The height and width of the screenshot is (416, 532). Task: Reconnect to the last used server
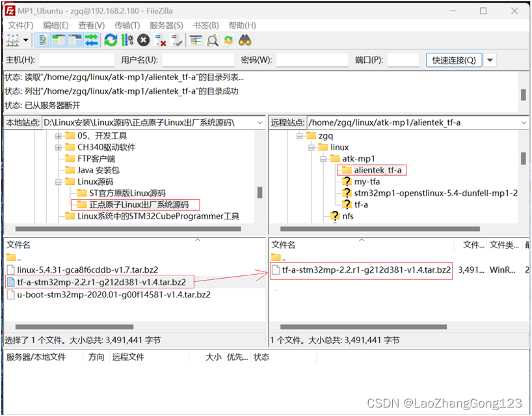tap(175, 40)
